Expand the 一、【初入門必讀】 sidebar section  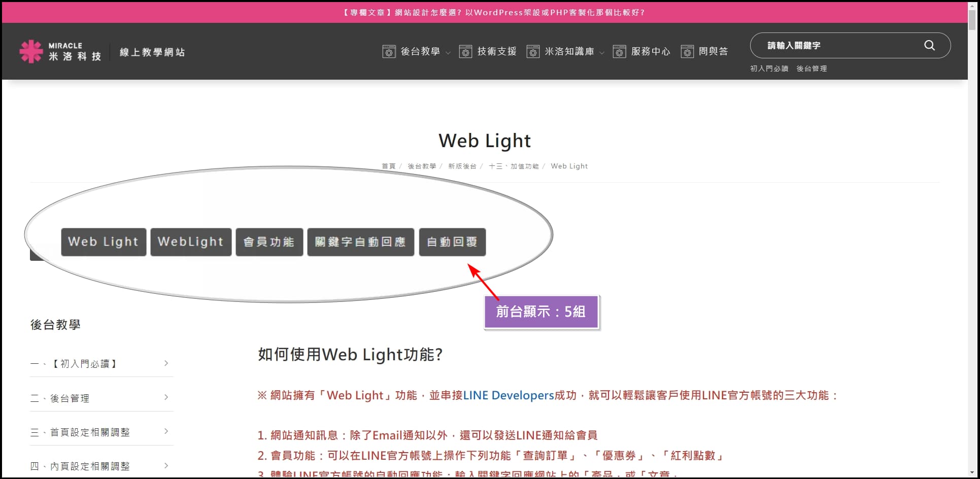point(166,363)
